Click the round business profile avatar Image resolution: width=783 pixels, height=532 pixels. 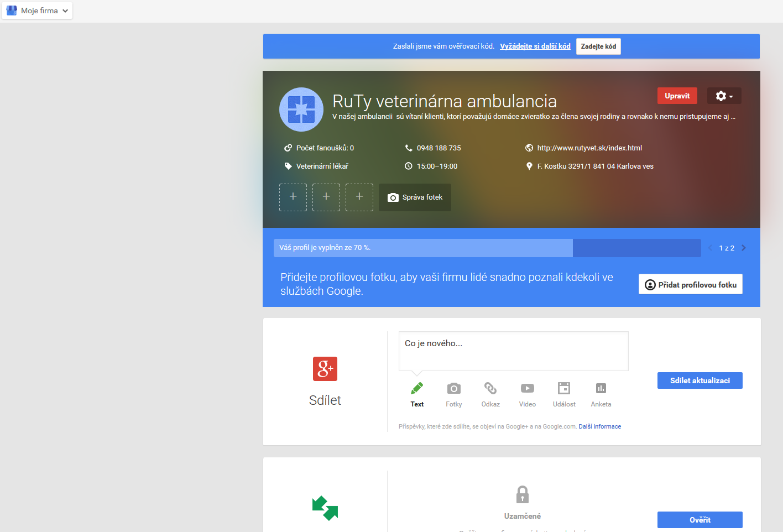(301, 109)
